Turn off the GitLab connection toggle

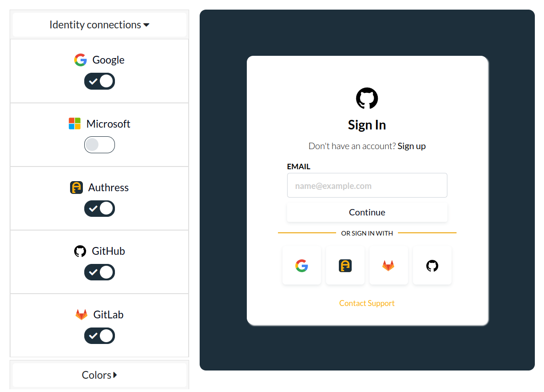click(99, 336)
